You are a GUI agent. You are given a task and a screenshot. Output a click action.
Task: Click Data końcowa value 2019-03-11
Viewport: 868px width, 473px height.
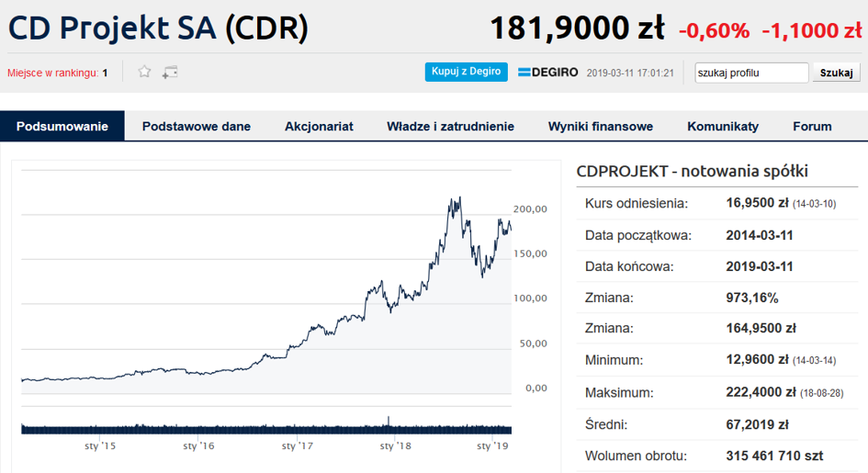(x=760, y=266)
